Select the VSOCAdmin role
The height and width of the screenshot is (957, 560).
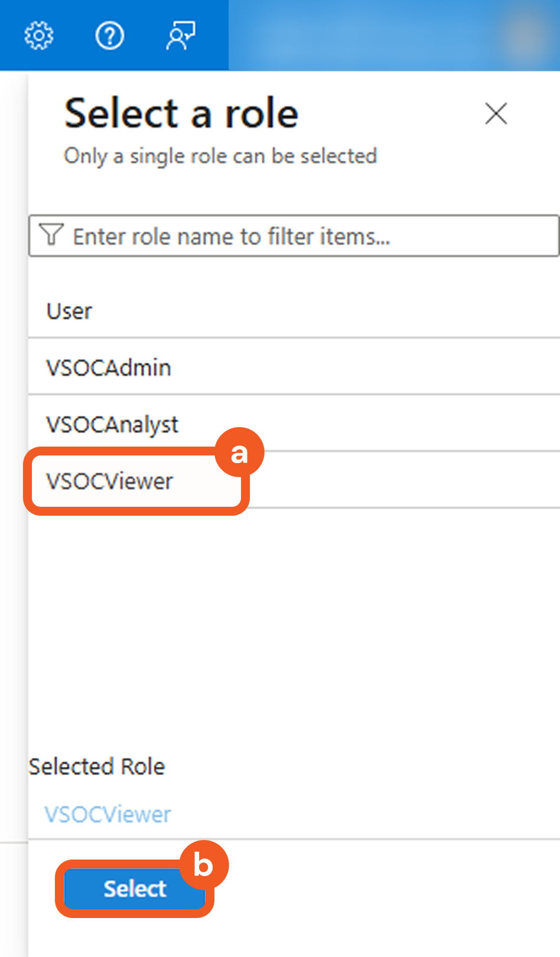(109, 368)
